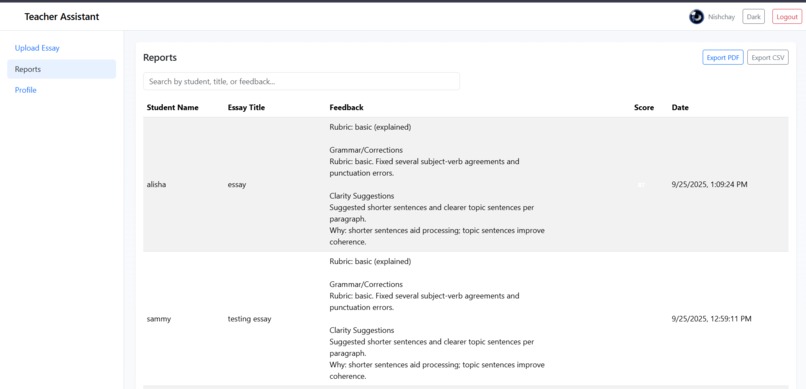Click the Date column header
806x389 pixels.
[680, 107]
